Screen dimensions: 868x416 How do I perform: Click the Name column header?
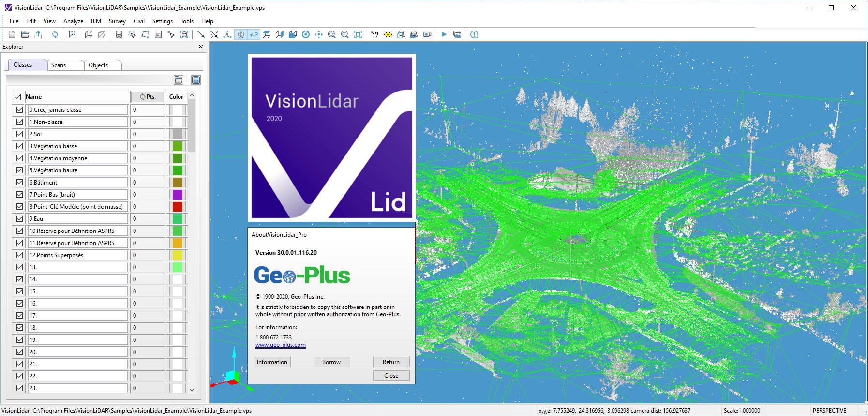pyautogui.click(x=76, y=97)
